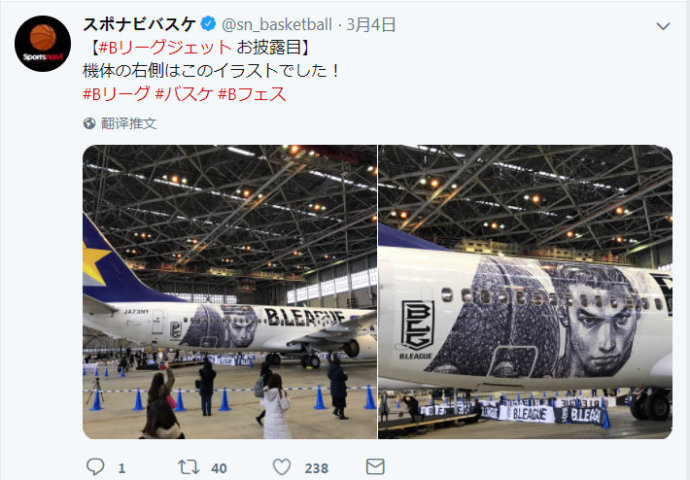Click the retweet count 40

pyautogui.click(x=219, y=468)
